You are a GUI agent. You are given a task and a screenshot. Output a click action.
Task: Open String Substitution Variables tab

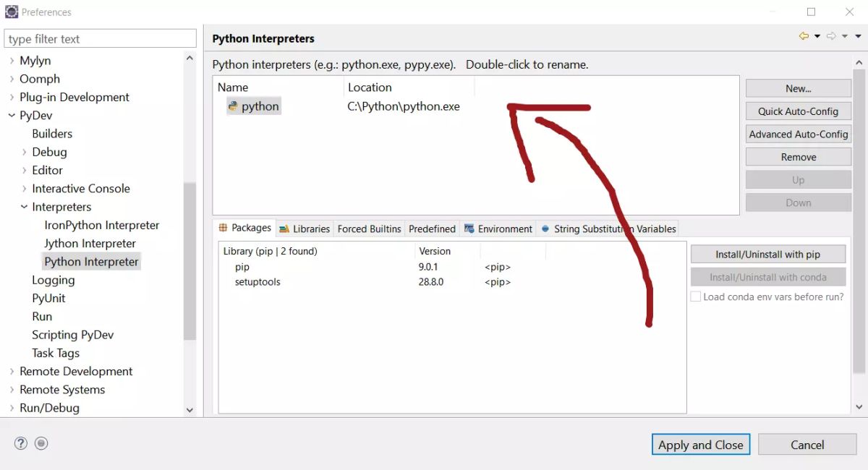pos(608,228)
